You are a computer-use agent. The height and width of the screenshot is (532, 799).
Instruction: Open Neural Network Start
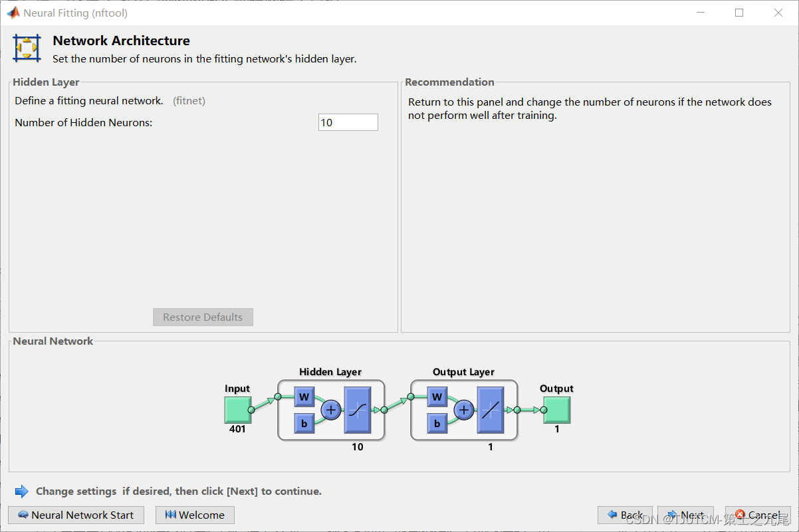(x=76, y=515)
